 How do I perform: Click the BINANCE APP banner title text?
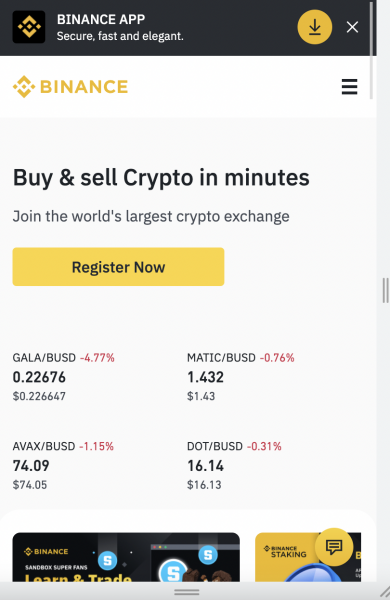(x=101, y=20)
